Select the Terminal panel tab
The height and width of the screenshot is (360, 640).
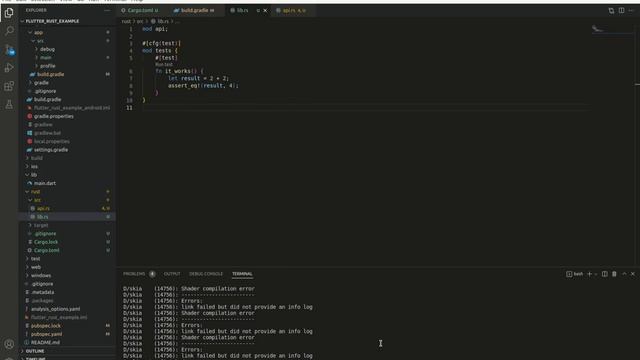[x=242, y=274]
